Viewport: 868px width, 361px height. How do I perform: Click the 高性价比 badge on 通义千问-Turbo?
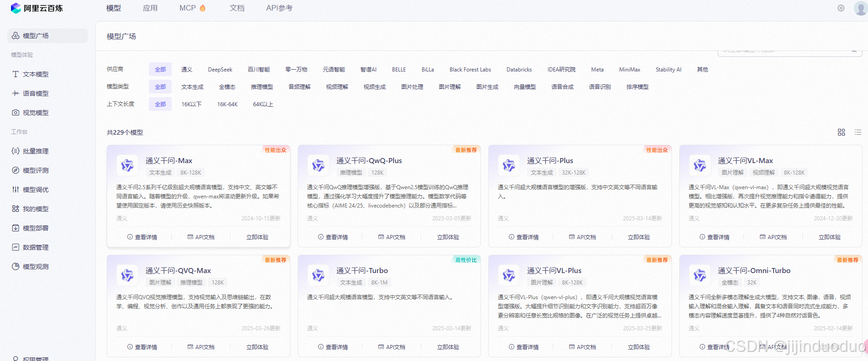pyautogui.click(x=466, y=260)
